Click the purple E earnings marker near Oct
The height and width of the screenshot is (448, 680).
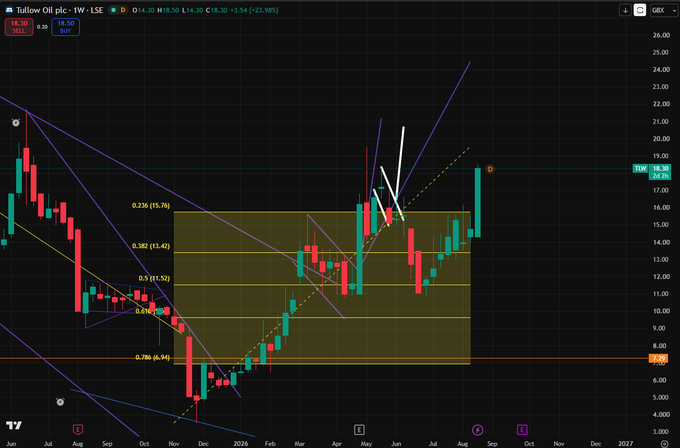[522, 430]
